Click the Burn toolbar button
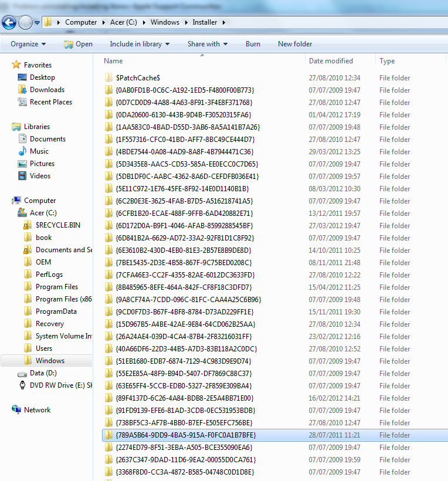Screen dimensions: 448x481 [253, 44]
